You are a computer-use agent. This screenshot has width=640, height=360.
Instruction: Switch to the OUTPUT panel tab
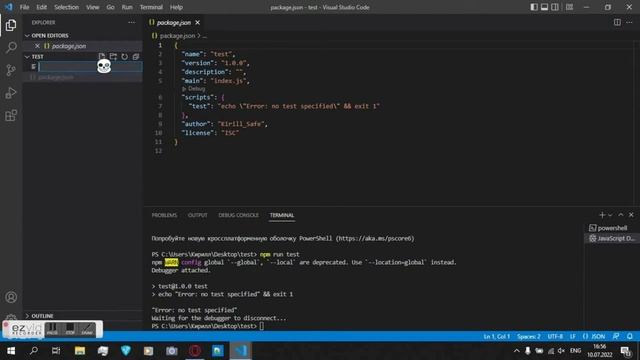198,215
